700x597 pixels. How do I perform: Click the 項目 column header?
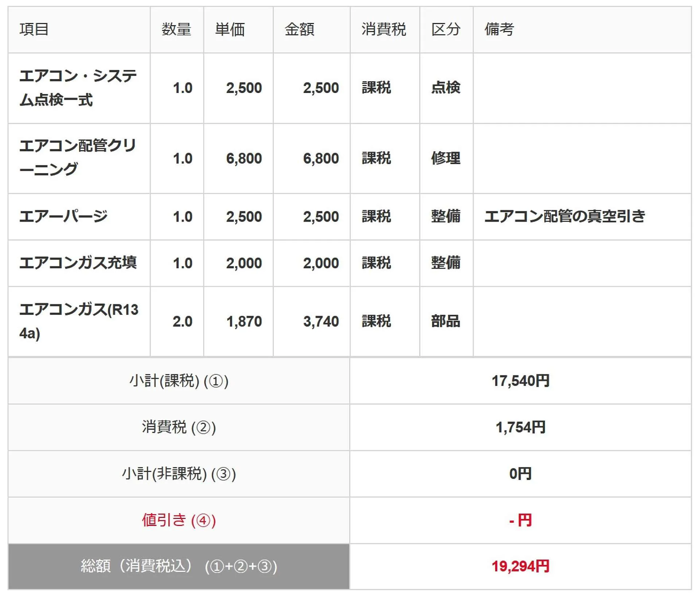(x=34, y=29)
